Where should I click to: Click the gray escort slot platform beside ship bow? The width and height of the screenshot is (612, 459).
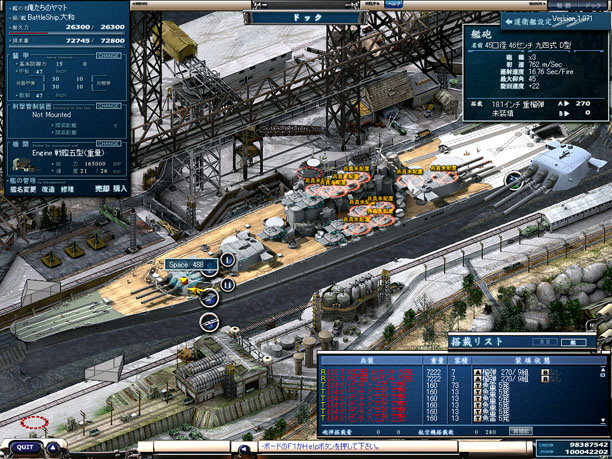(x=41, y=292)
